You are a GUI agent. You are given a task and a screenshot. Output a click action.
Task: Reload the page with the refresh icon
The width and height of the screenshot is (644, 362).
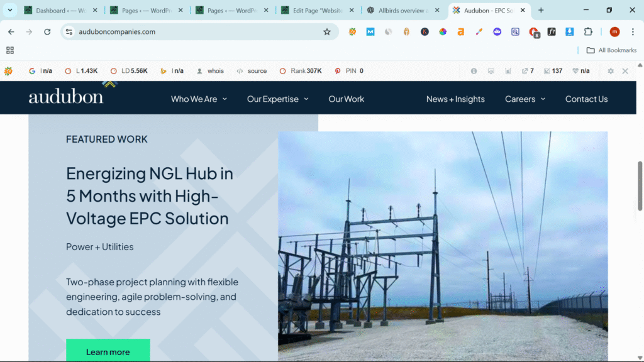[47, 32]
